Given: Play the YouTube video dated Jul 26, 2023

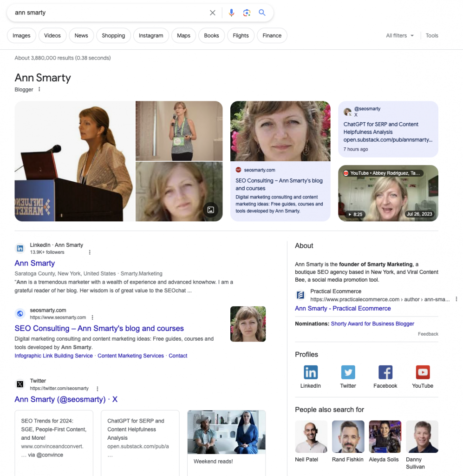Looking at the screenshot, I should [388, 193].
